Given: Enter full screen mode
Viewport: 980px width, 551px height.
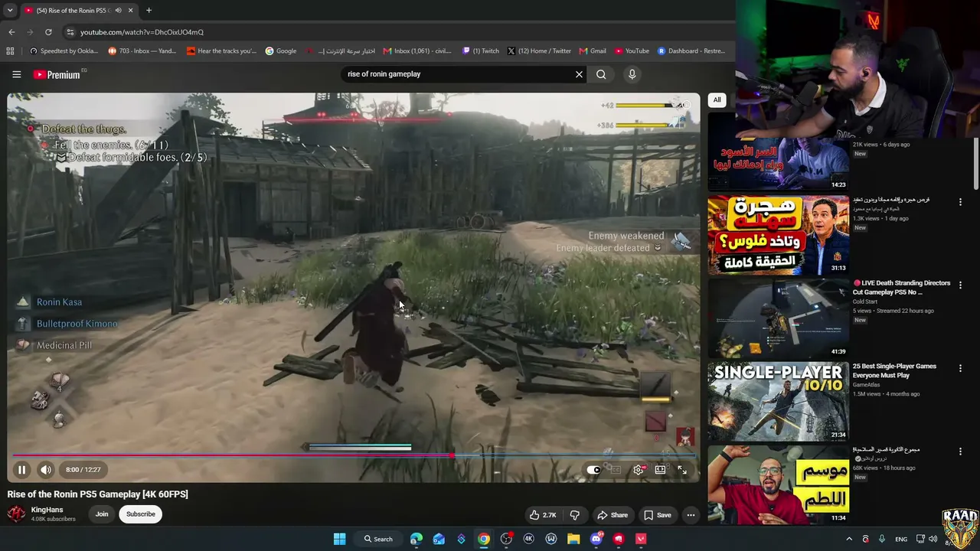Looking at the screenshot, I should [x=682, y=470].
